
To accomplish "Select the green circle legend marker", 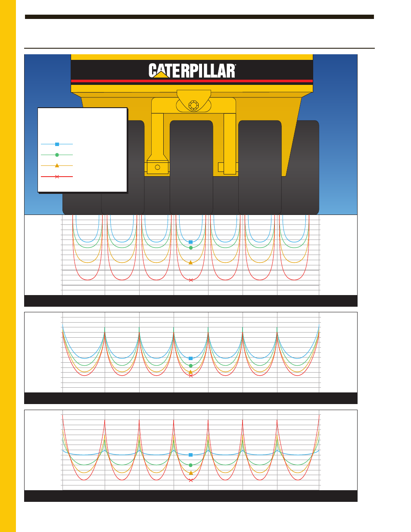I will [57, 155].
